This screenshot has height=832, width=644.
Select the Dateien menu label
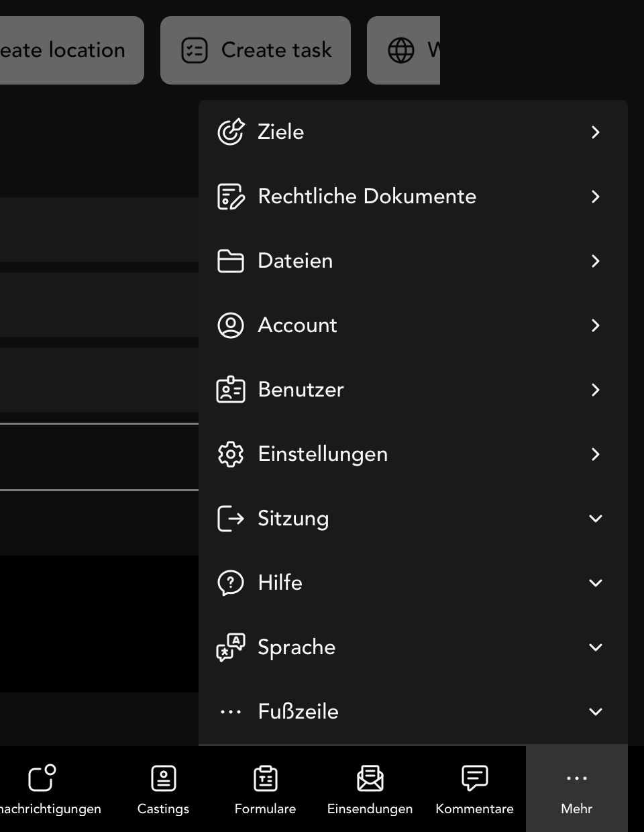[295, 261]
